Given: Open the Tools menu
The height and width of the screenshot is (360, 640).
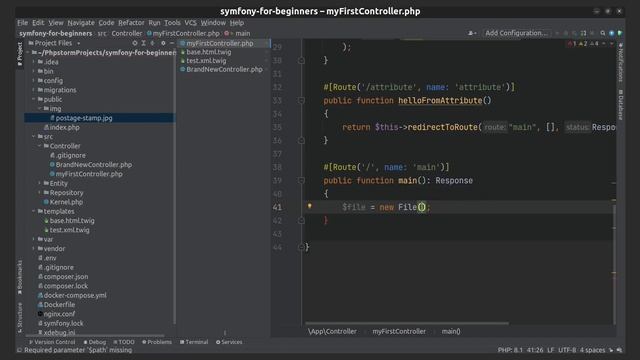Looking at the screenshot, I should point(172,23).
